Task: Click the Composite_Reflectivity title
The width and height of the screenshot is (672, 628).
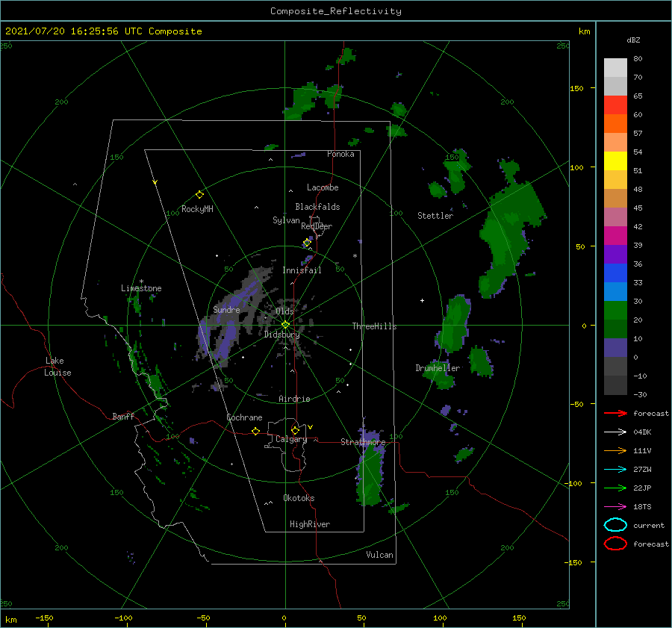Action: (x=336, y=11)
